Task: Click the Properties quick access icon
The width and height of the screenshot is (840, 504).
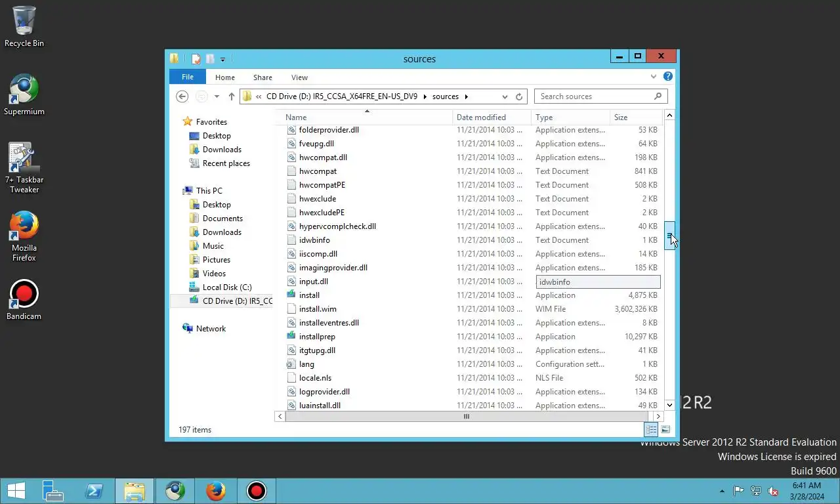Action: pyautogui.click(x=196, y=58)
